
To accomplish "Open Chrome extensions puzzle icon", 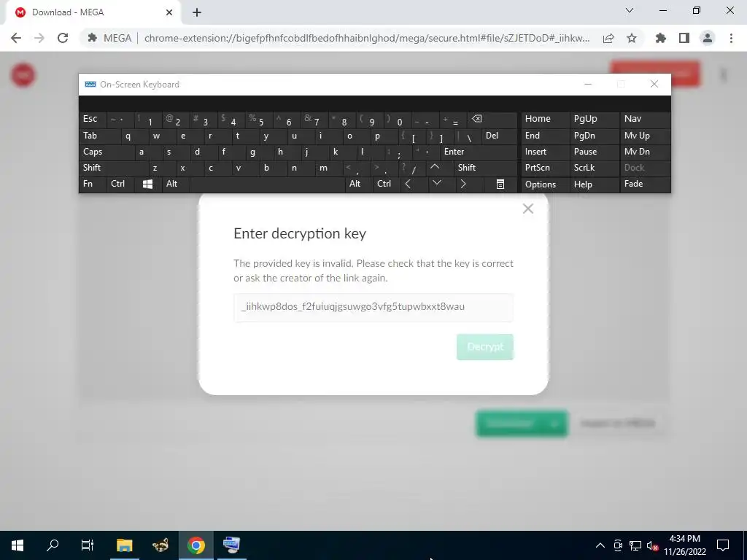I will (x=660, y=38).
